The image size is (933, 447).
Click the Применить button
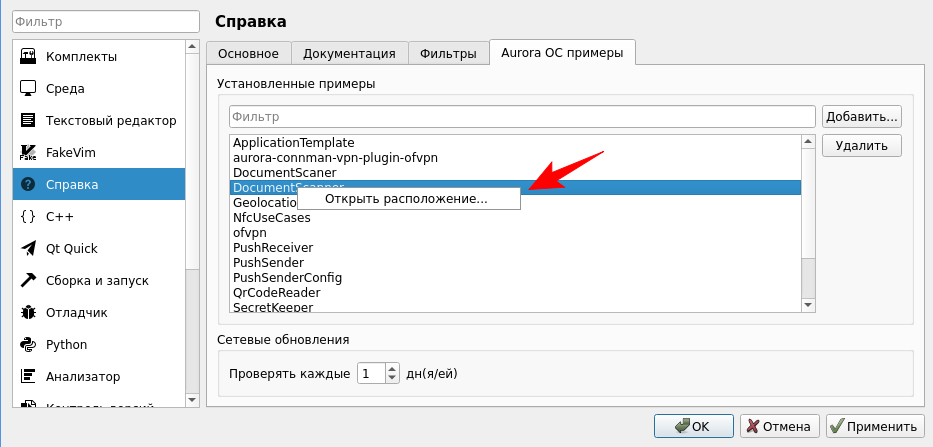(x=872, y=426)
